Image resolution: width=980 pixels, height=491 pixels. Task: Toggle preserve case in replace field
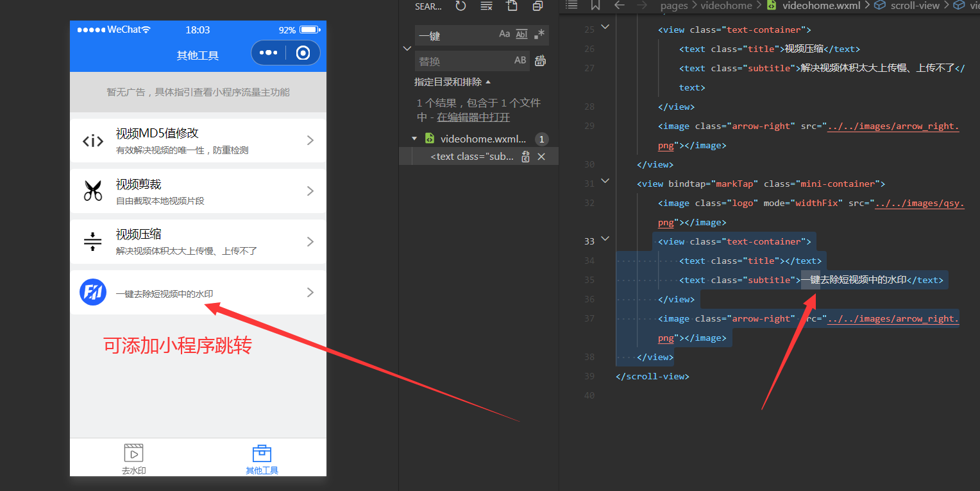coord(520,61)
